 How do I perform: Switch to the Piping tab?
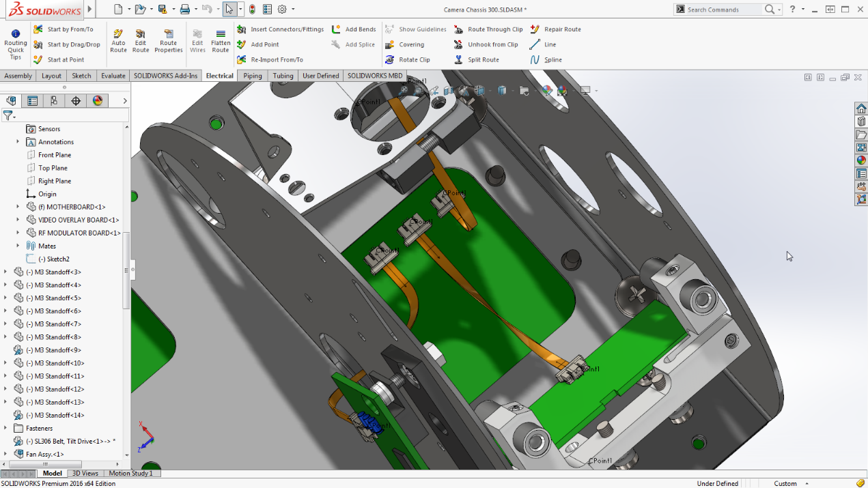[253, 76]
